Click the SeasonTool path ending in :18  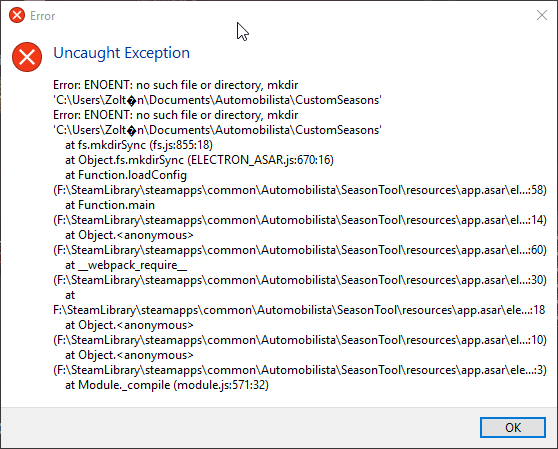point(299,310)
